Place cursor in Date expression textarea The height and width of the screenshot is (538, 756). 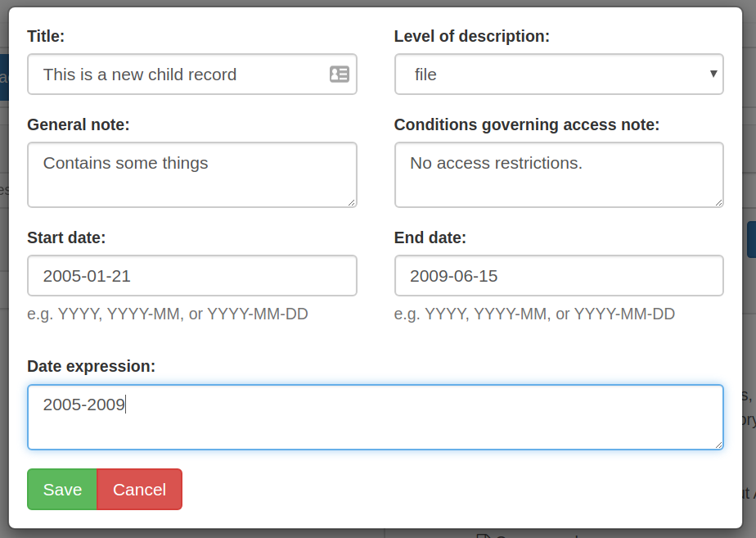(375, 418)
